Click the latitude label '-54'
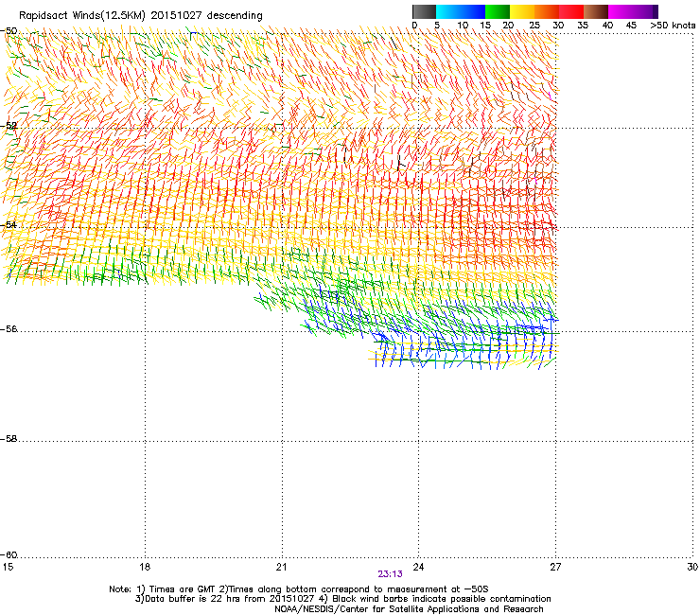The width and height of the screenshot is (700, 615). click(x=9, y=224)
